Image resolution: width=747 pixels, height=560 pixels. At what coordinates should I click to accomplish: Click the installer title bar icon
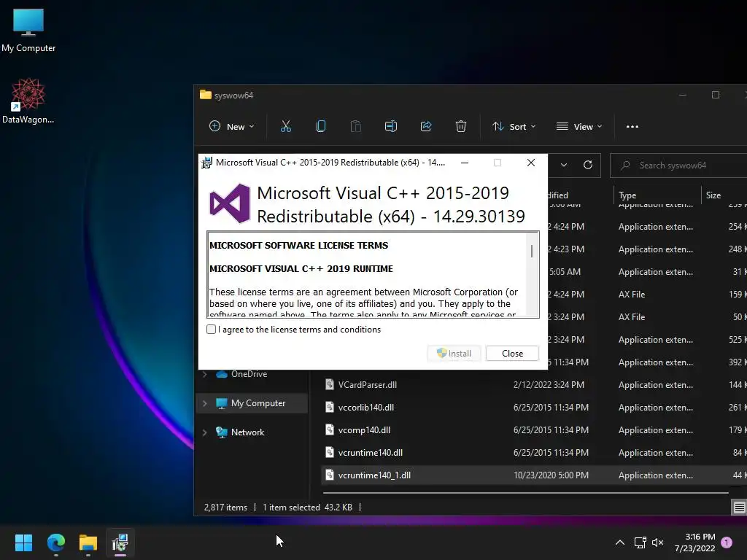pos(206,163)
